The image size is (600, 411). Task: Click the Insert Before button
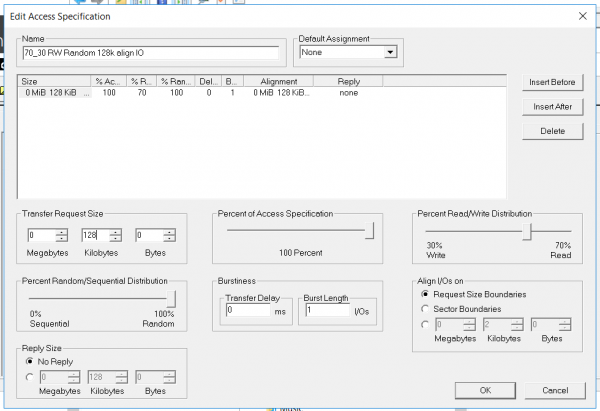(553, 82)
